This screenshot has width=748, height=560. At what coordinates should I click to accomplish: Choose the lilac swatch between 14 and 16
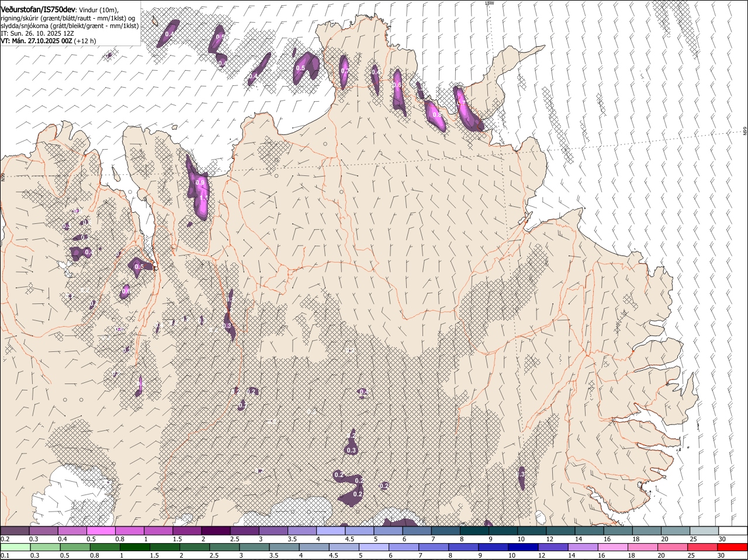click(x=584, y=547)
